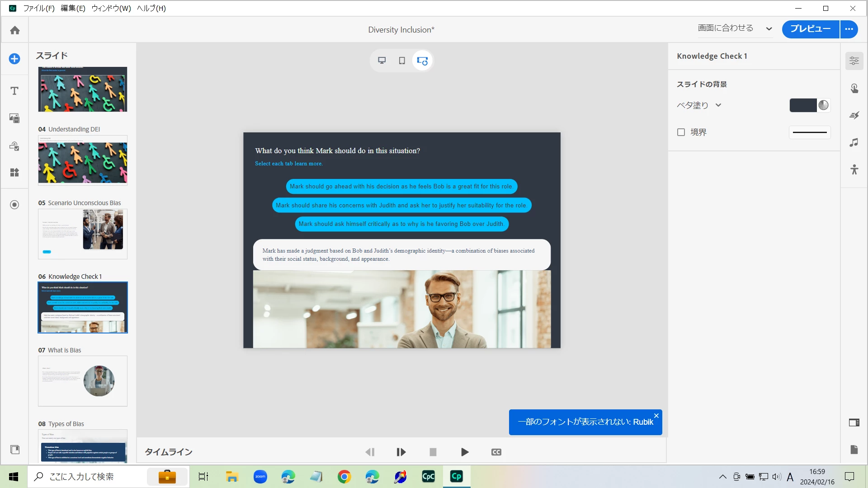
Task: Click the record circle icon in sidebar
Action: point(14,205)
